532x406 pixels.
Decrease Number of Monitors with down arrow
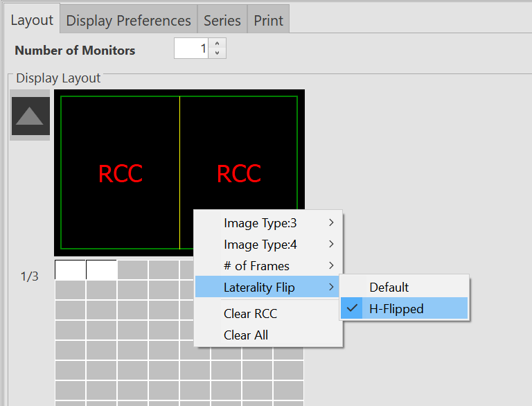pyautogui.click(x=218, y=53)
